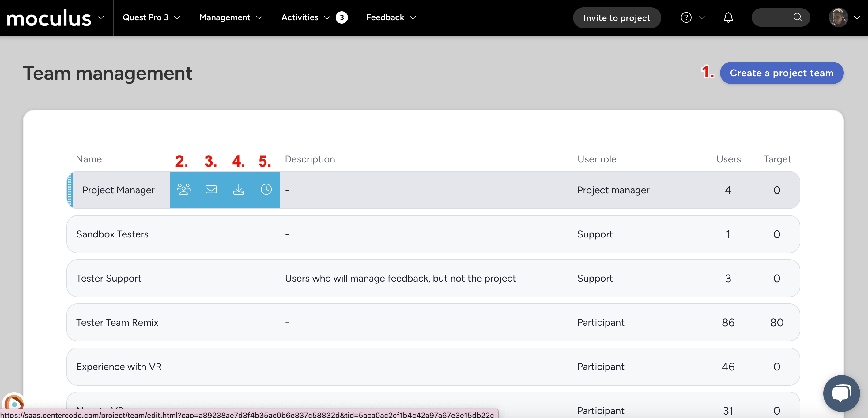Click the Target column header
The image size is (868, 418).
(777, 159)
